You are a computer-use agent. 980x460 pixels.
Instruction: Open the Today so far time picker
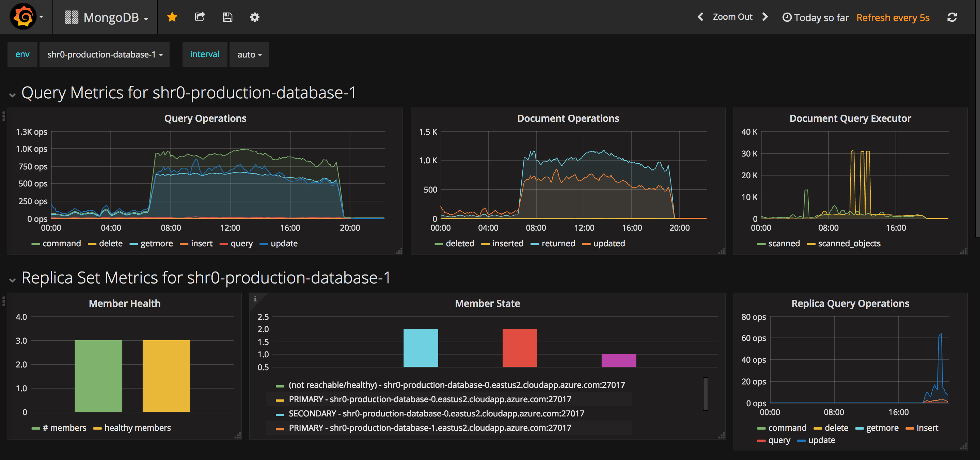pyautogui.click(x=816, y=17)
